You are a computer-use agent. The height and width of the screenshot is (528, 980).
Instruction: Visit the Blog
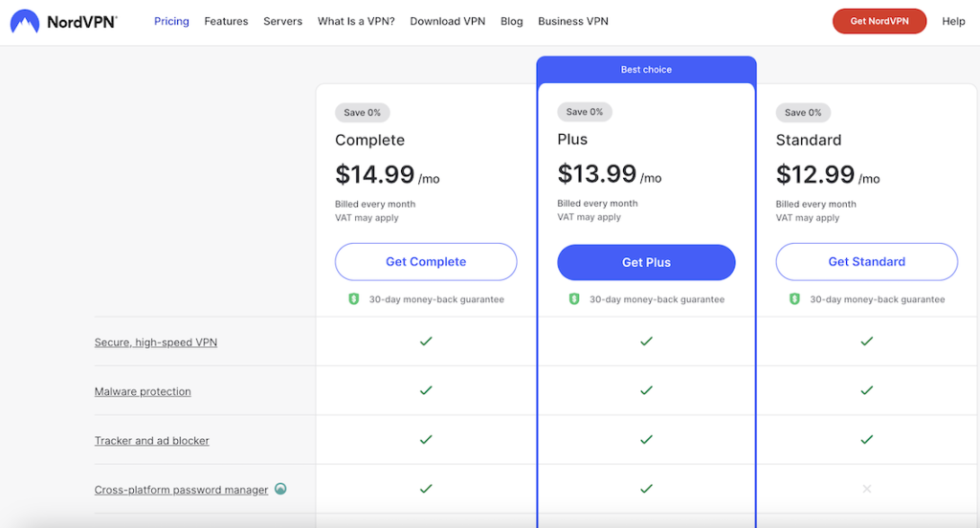pyautogui.click(x=511, y=21)
